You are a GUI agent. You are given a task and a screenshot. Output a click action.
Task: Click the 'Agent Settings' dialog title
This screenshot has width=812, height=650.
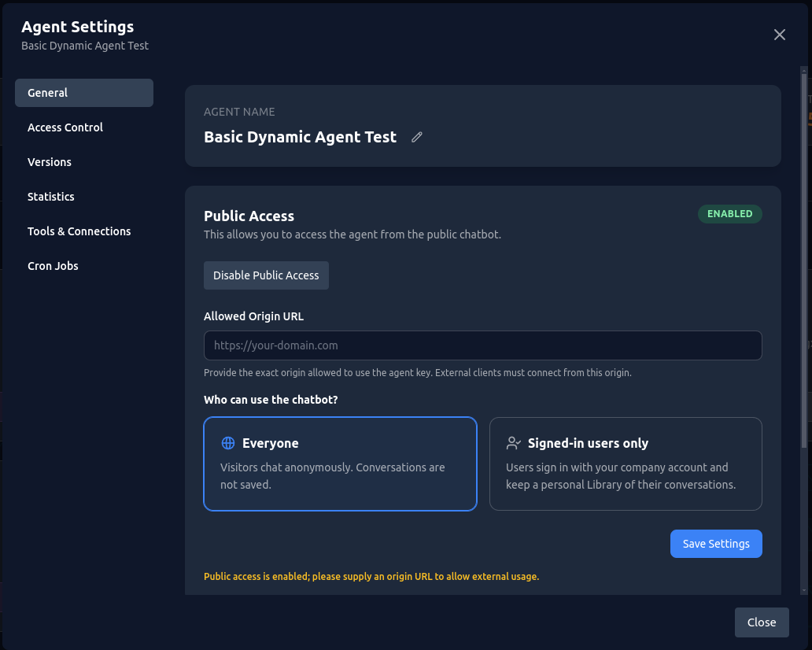(78, 27)
